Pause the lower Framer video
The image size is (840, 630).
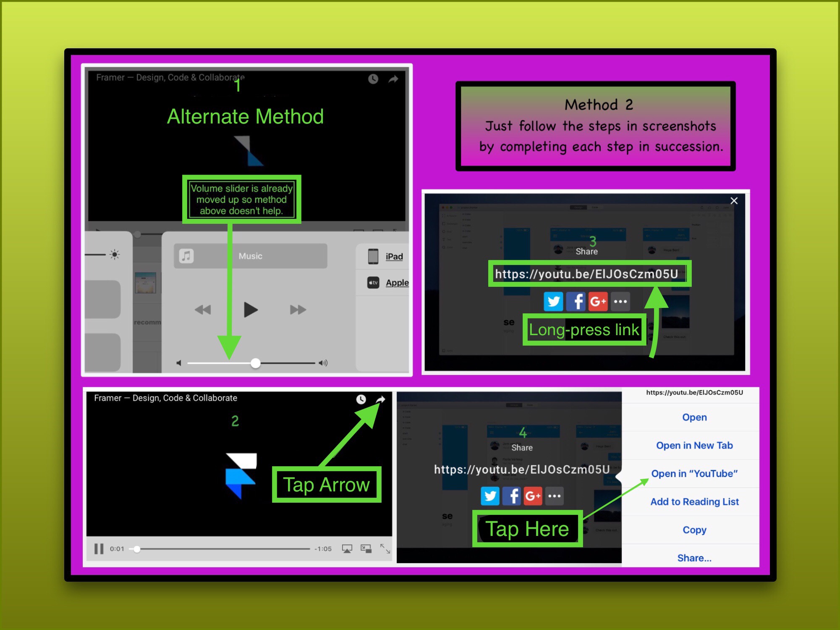99,549
